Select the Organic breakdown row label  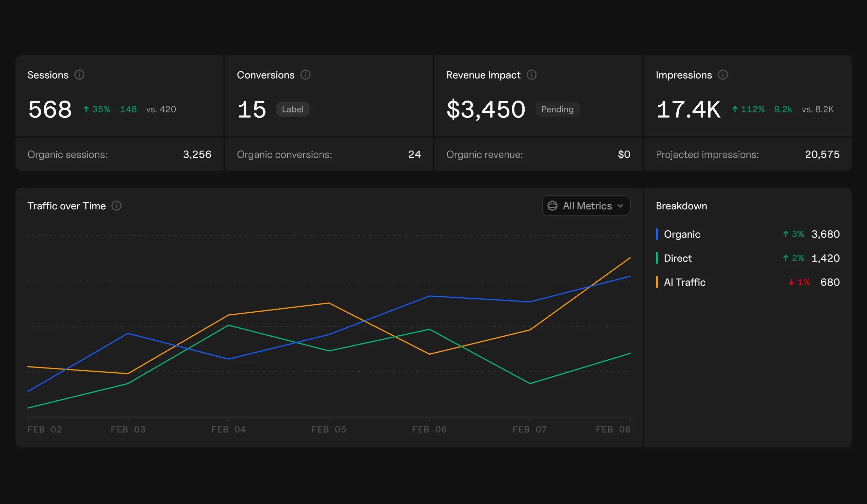pyautogui.click(x=682, y=234)
